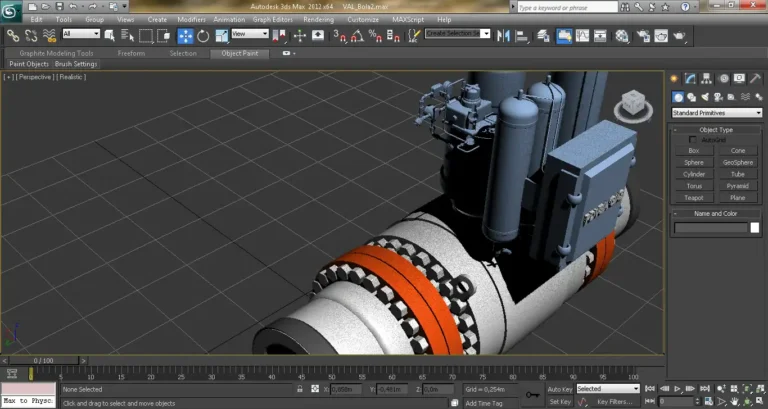The image size is (768, 409).
Task: Click the object color swatch
Action: pos(755,228)
